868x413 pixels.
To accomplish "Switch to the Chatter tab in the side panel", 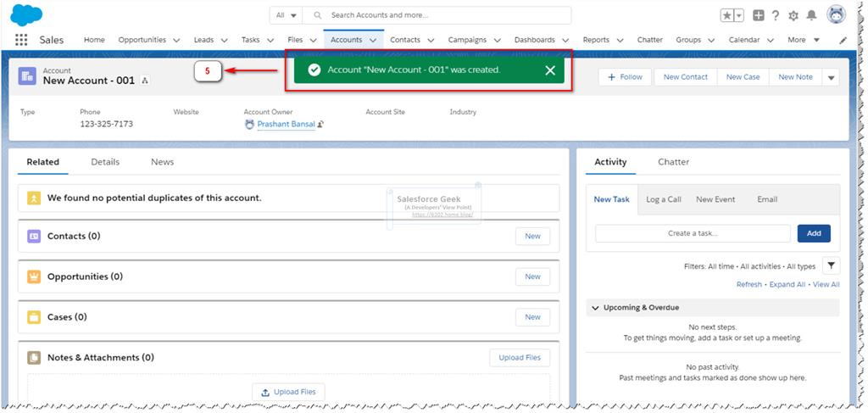I will (673, 162).
